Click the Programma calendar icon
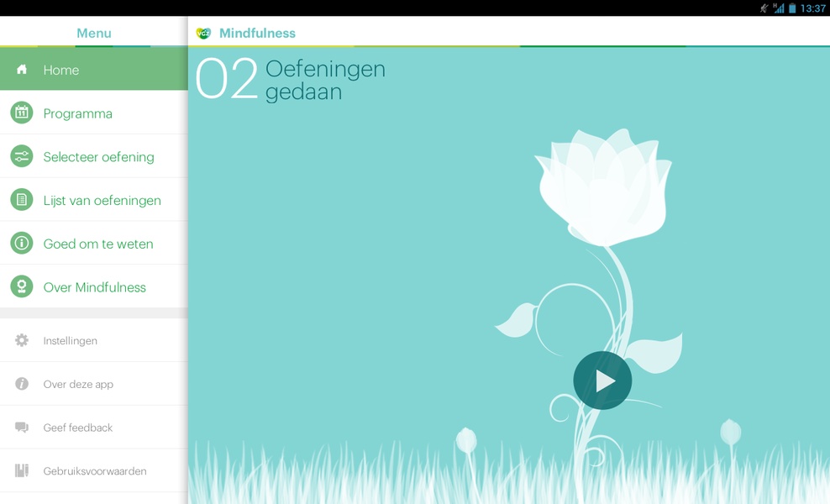Image resolution: width=830 pixels, height=504 pixels. [22, 113]
